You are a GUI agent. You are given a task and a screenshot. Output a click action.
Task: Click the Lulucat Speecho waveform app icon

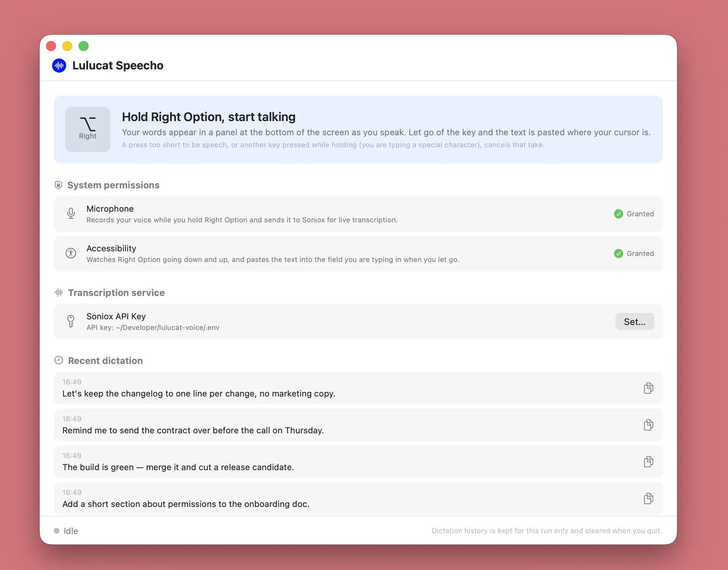59,65
